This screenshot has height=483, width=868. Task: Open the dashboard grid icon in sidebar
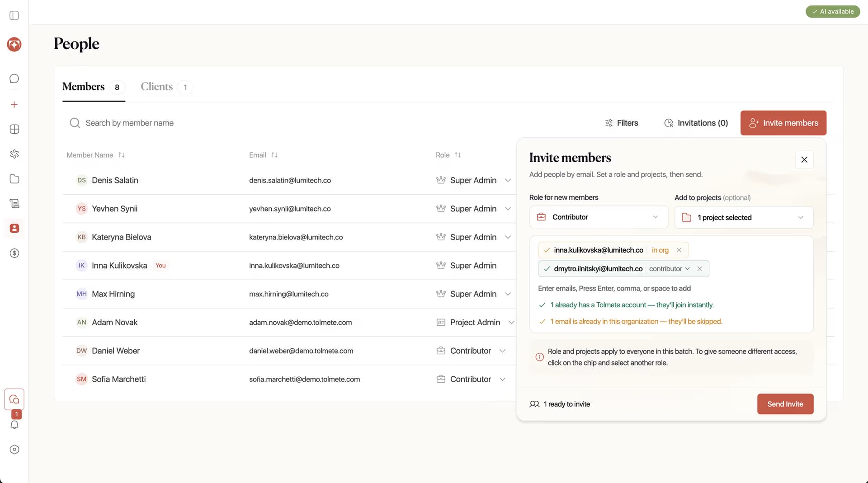point(14,129)
